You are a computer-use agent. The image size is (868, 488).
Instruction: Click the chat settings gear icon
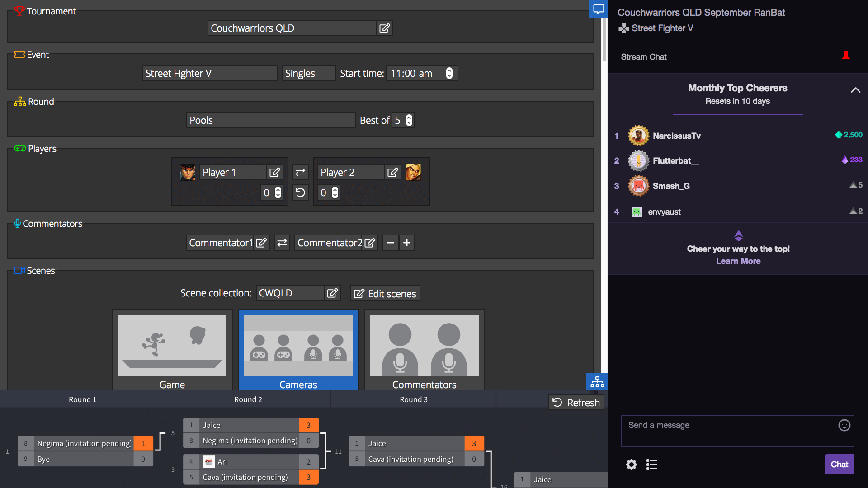coord(631,464)
